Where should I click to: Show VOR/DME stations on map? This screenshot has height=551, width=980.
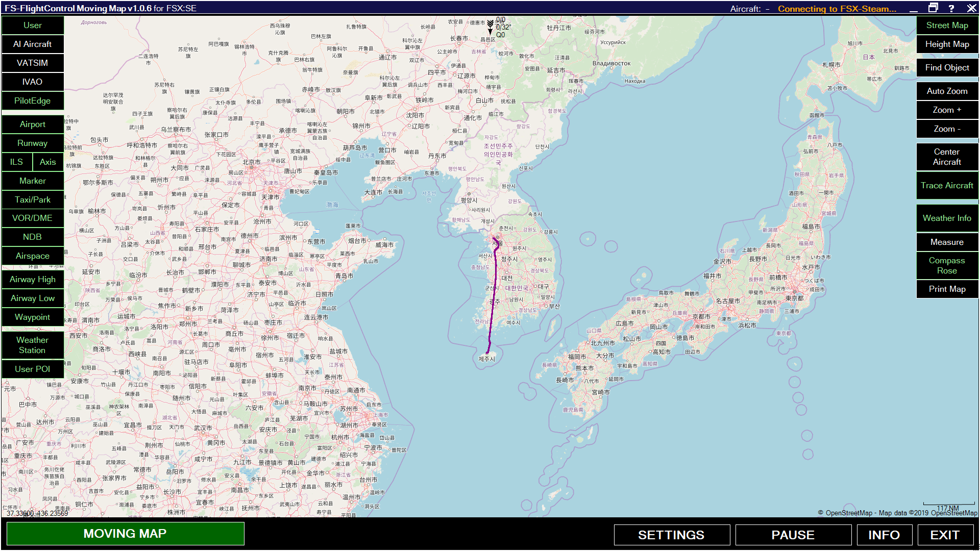coord(33,218)
